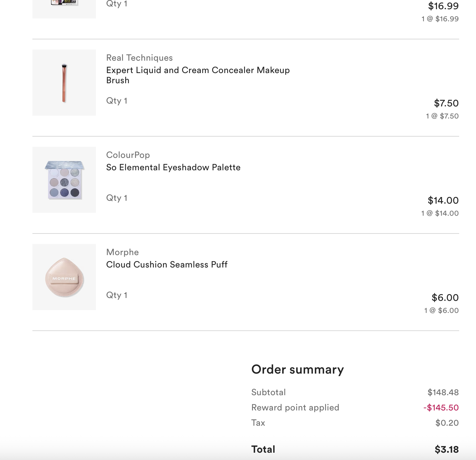Image resolution: width=476 pixels, height=460 pixels.
Task: Open the ColourPop brand link
Action: click(x=128, y=155)
